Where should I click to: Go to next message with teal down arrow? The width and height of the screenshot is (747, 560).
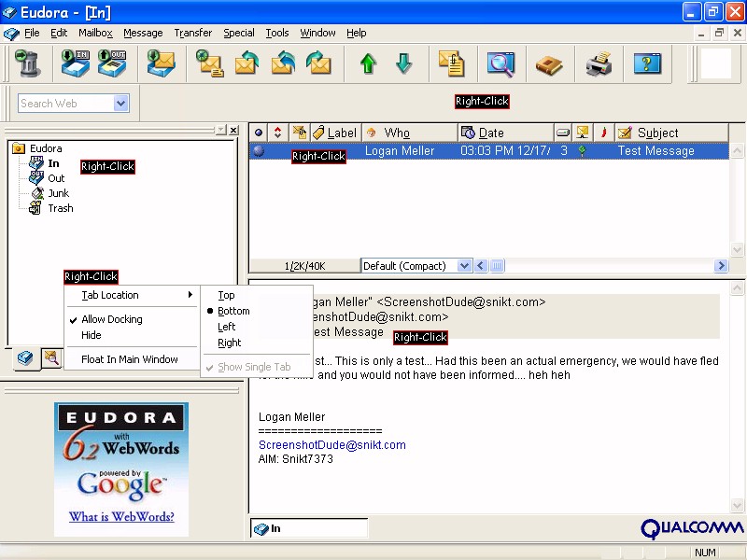(404, 63)
